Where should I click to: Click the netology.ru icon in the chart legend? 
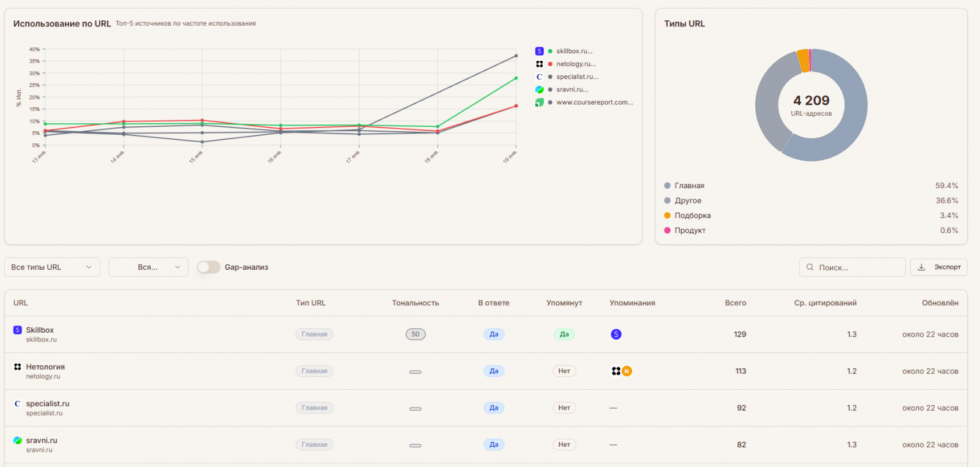coord(539,64)
